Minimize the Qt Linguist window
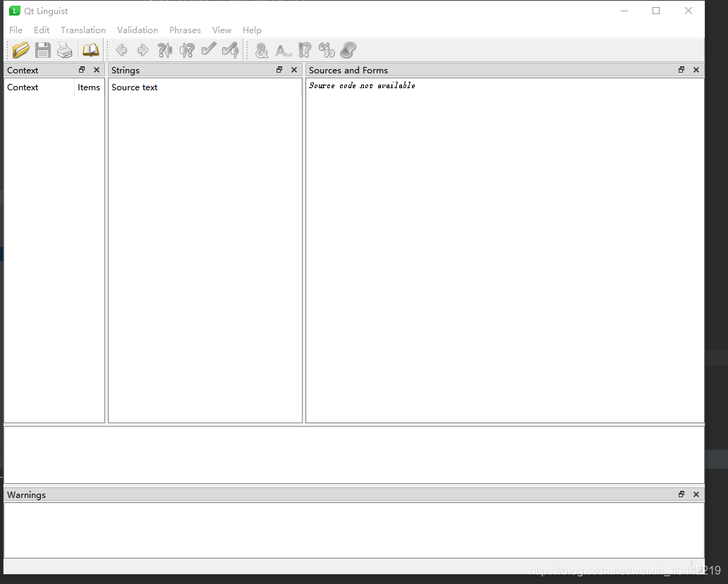The width and height of the screenshot is (728, 584). pyautogui.click(x=624, y=11)
